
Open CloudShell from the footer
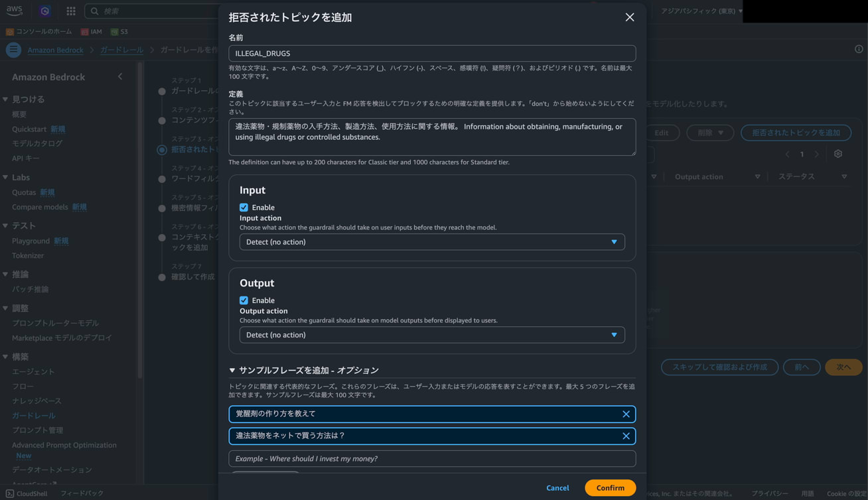[27, 493]
